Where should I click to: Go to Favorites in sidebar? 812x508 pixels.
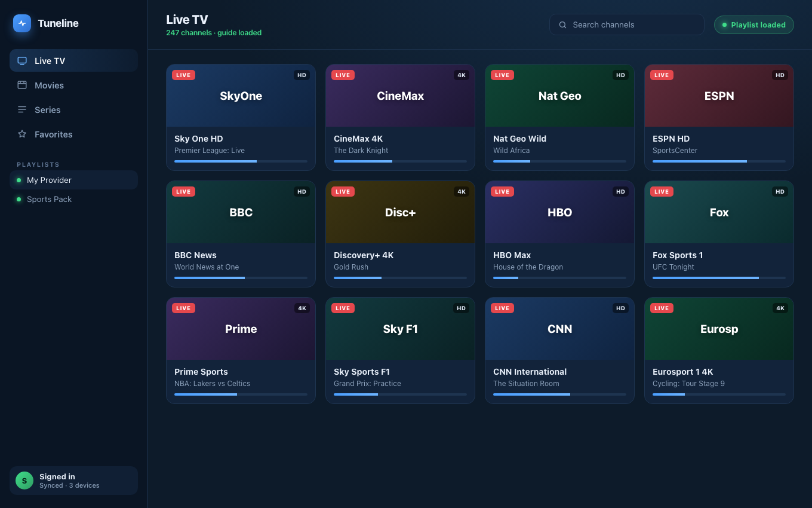point(73,134)
